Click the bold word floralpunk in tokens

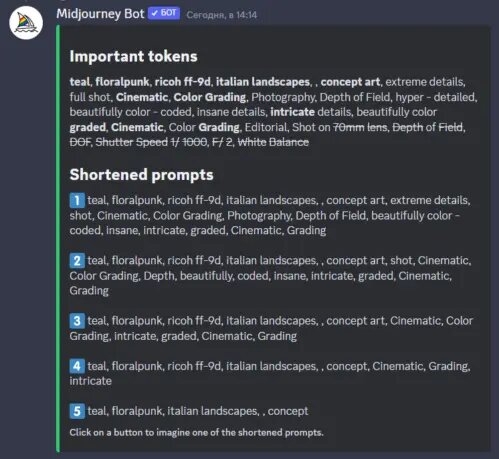coord(122,82)
